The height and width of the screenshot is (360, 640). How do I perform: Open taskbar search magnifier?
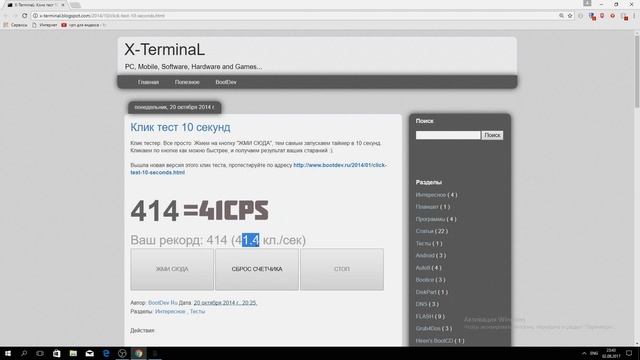tap(24, 353)
